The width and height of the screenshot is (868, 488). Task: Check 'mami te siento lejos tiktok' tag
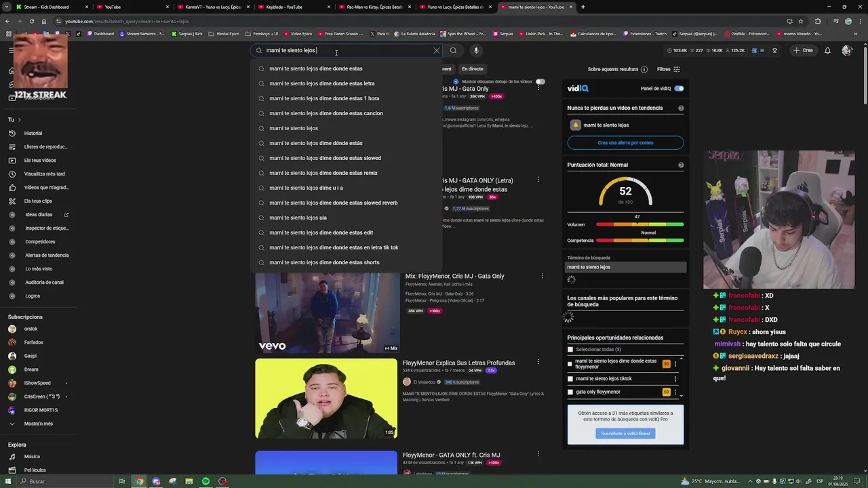click(x=570, y=379)
